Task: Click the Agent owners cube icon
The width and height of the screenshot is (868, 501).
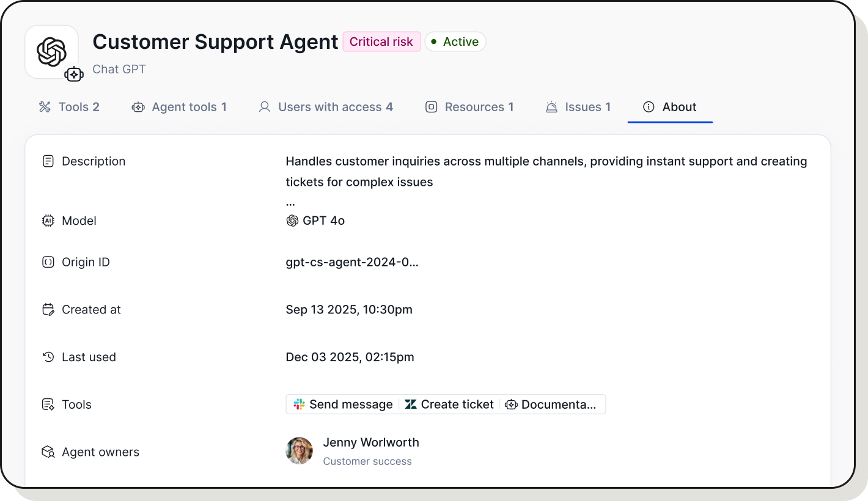Action: pos(48,452)
